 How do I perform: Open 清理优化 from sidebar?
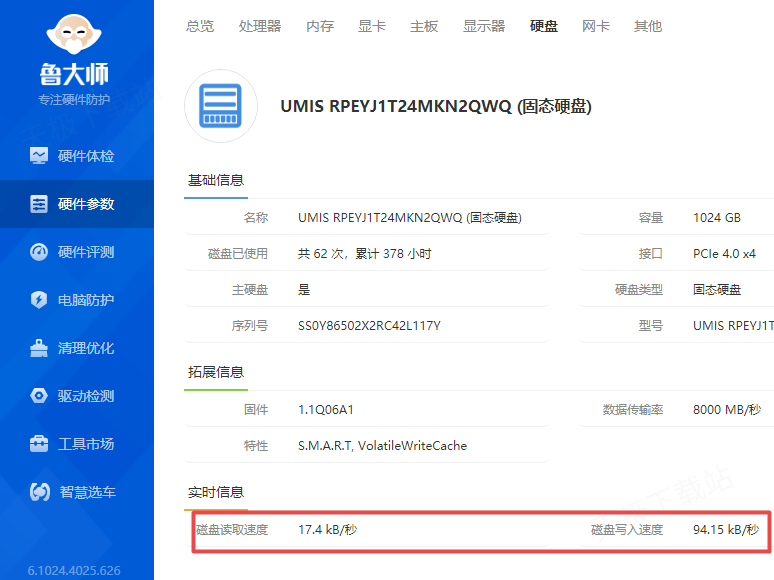coord(77,348)
